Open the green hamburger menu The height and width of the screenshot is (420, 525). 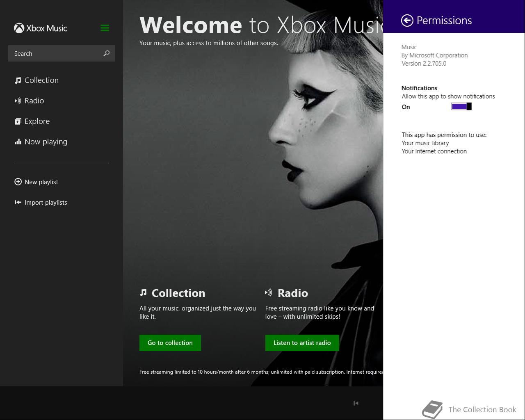(105, 28)
